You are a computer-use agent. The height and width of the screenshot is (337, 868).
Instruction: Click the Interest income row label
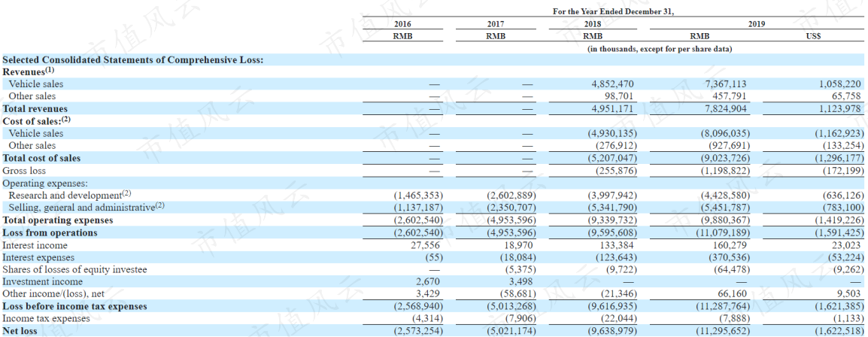pyautogui.click(x=35, y=245)
